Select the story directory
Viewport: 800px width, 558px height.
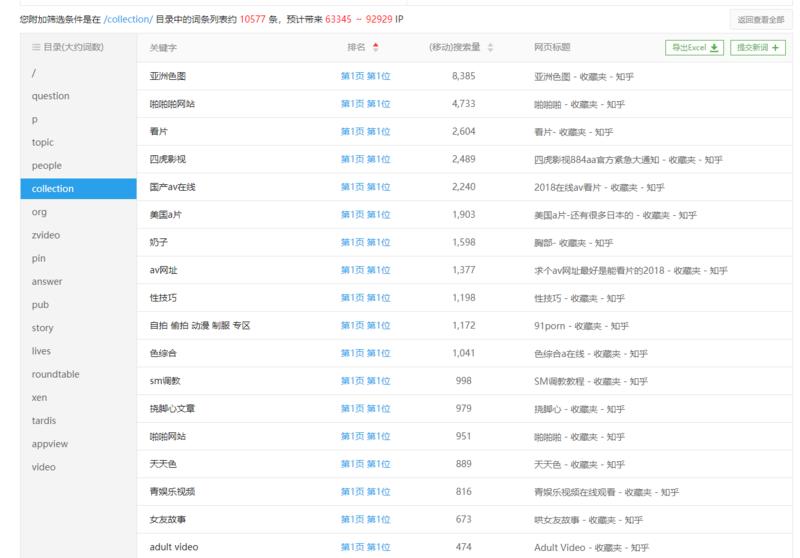(x=42, y=327)
